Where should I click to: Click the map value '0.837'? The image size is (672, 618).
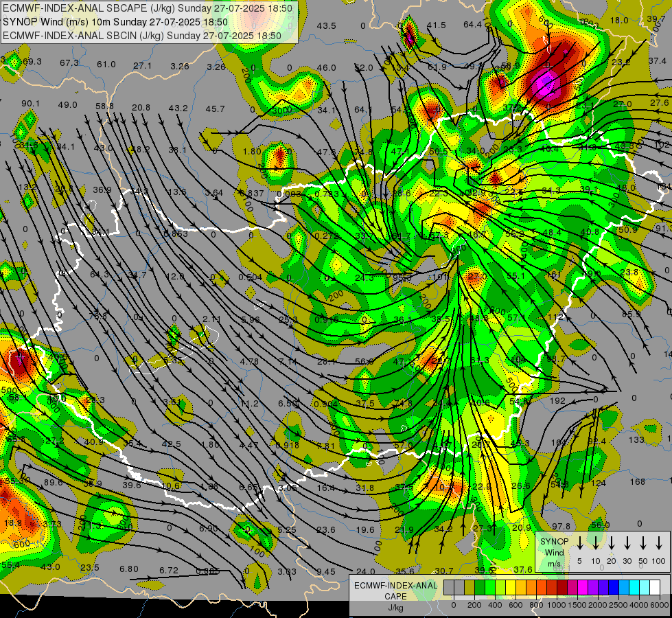tap(252, 193)
